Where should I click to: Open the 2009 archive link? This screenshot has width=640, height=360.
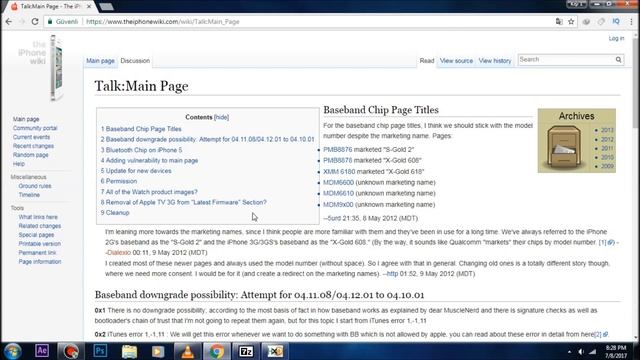(607, 166)
